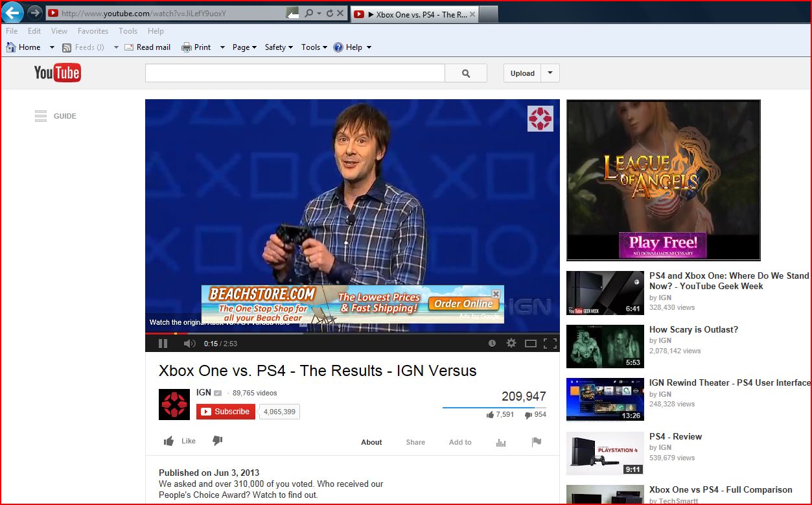Open video settings gear
Viewport: 812px width, 505px height.
coord(511,344)
